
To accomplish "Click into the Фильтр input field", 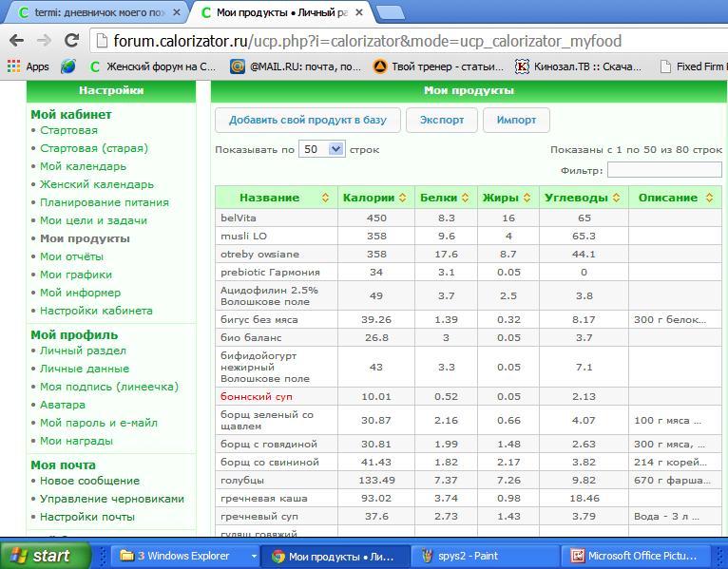I will (664, 170).
